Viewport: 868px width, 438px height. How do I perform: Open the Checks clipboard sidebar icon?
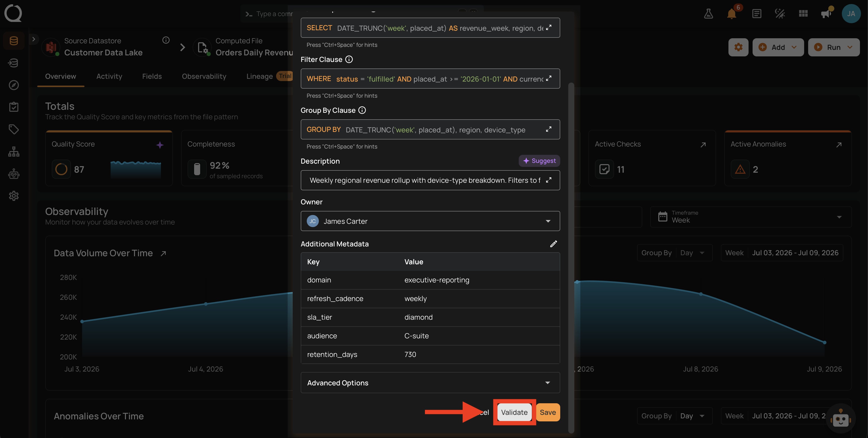click(x=14, y=107)
